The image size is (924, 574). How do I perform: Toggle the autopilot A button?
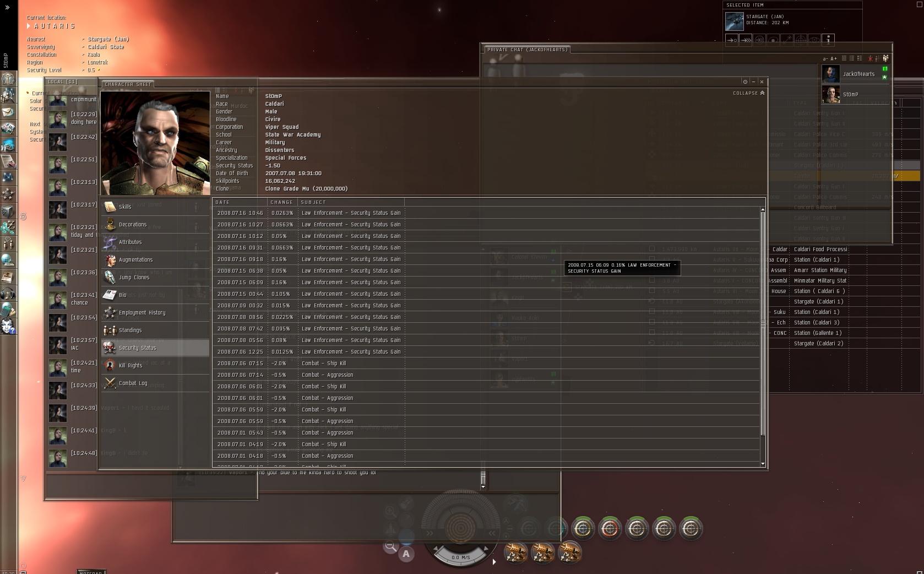click(406, 554)
